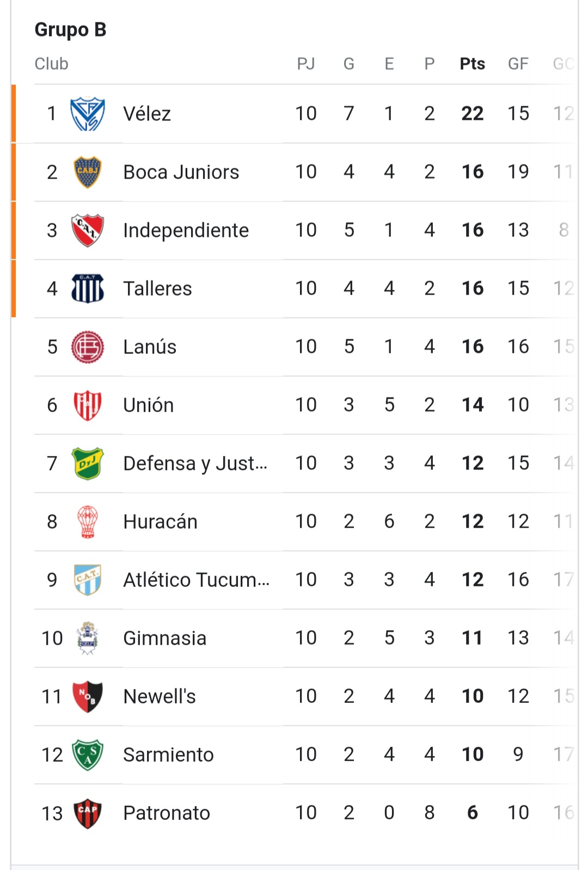Click the Defensa y Justicia green badge

[x=88, y=463]
